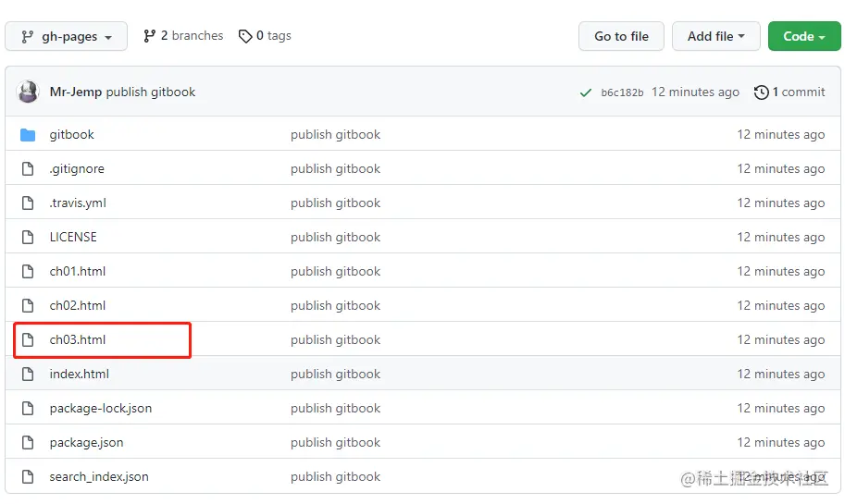This screenshot has height=504, width=845.
Task: Click the green commit status checkmark
Action: click(585, 92)
